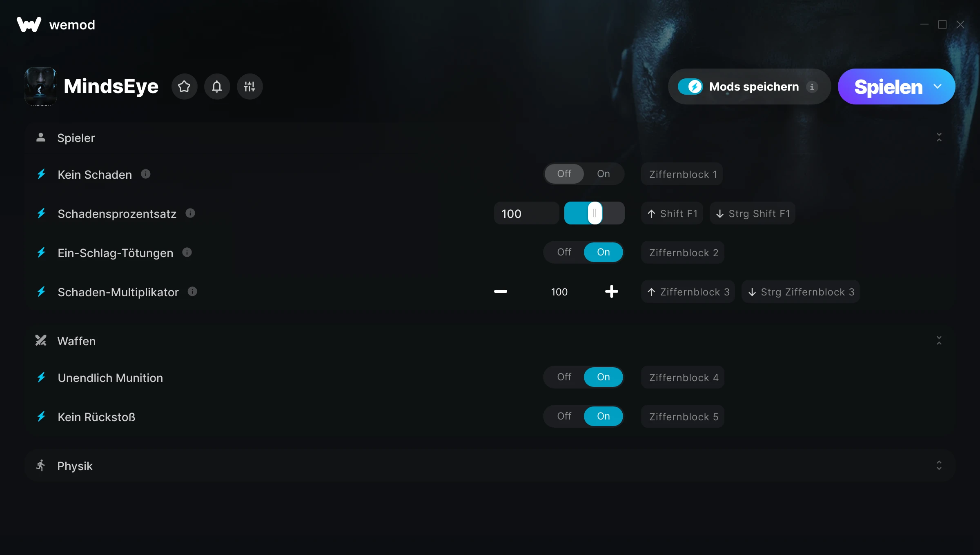980x555 pixels.
Task: Disable Unendlich Munition
Action: [x=564, y=377]
